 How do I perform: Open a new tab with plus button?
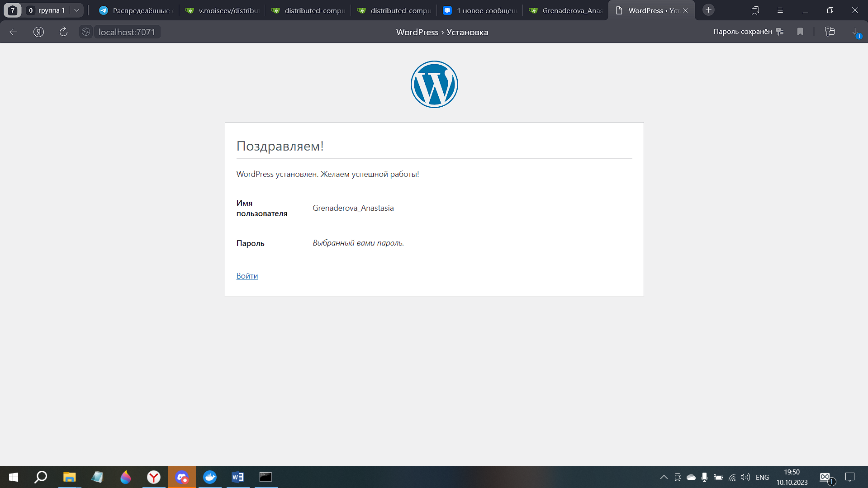pyautogui.click(x=708, y=10)
